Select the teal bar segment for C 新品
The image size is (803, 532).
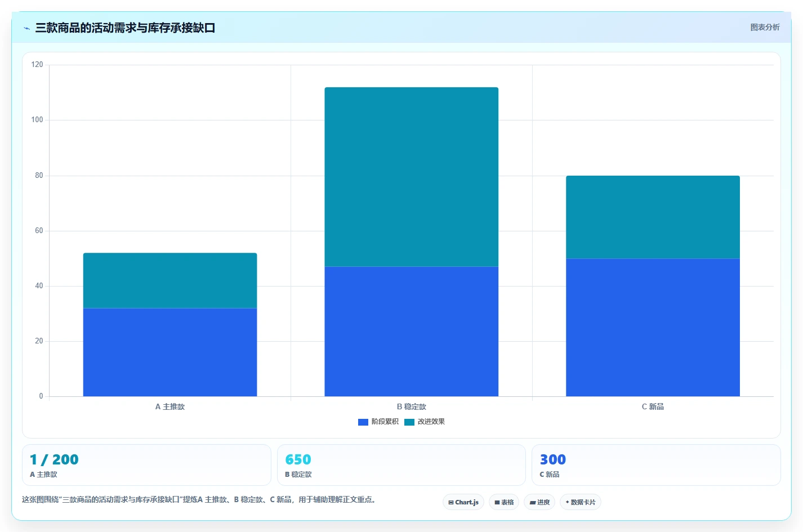pos(653,217)
